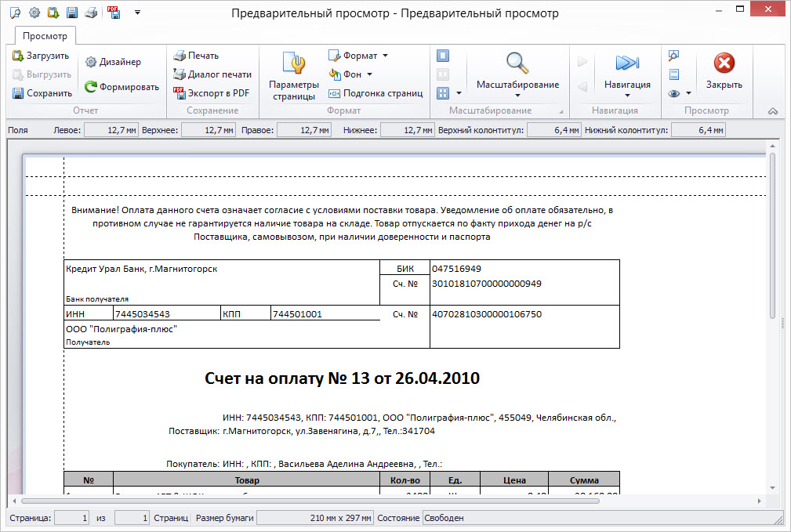This screenshot has height=532, width=791.
Task: Switch to the Просмотр ribbon tab
Action: click(x=45, y=36)
